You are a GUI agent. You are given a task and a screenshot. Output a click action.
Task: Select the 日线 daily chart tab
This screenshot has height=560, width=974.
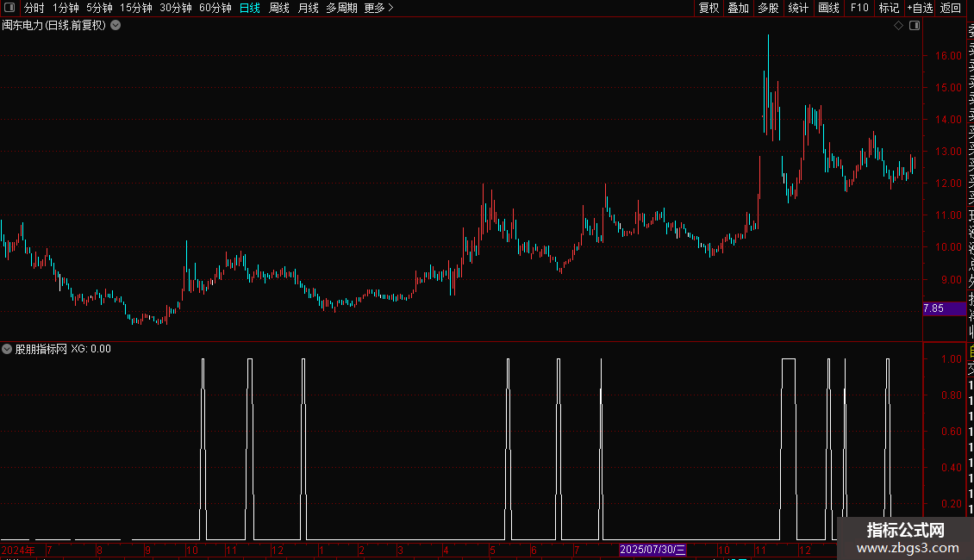point(250,8)
